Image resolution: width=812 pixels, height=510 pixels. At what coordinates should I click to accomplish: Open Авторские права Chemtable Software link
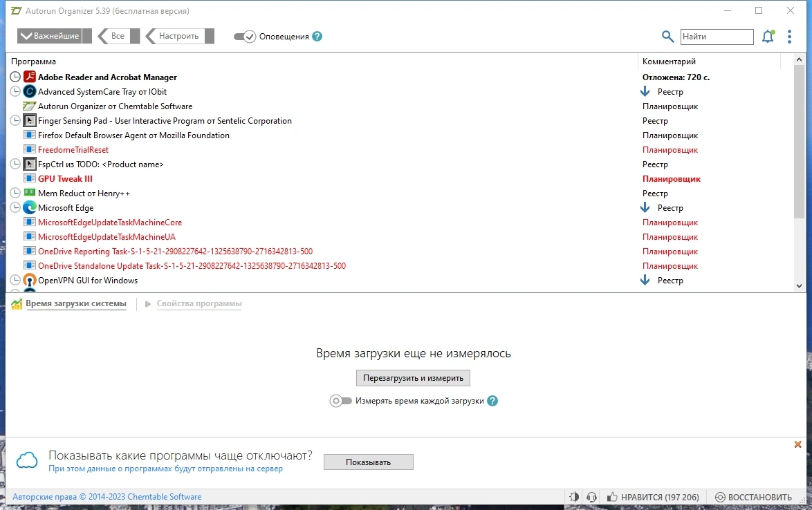pyautogui.click(x=107, y=497)
